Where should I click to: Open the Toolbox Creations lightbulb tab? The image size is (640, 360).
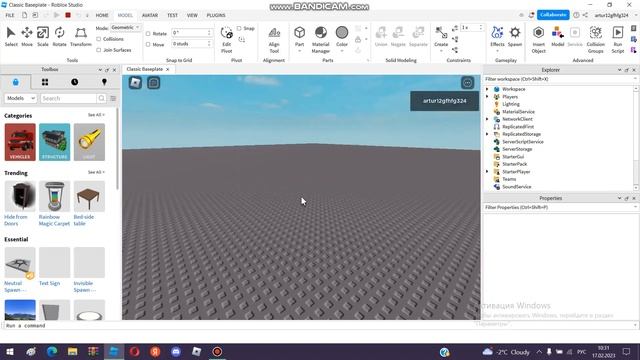pyautogui.click(x=104, y=82)
